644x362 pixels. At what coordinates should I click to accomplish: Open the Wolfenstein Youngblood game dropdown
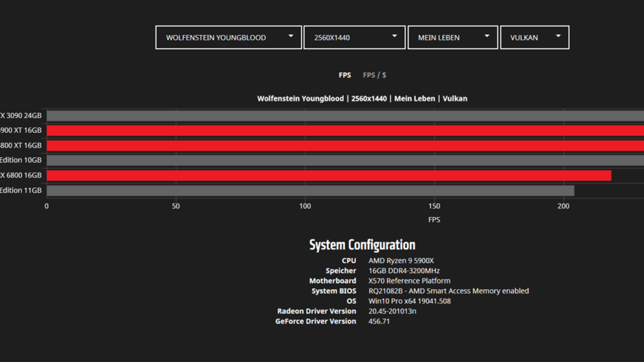[229, 37]
